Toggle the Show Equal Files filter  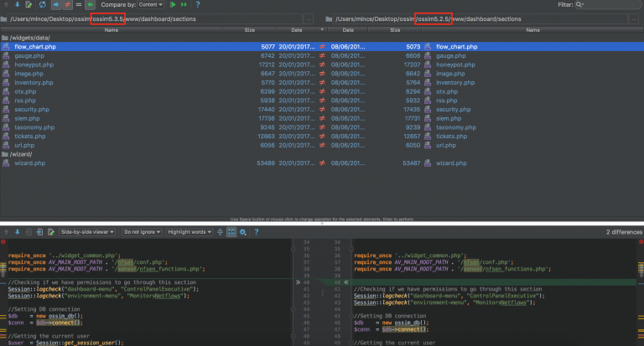click(x=77, y=5)
